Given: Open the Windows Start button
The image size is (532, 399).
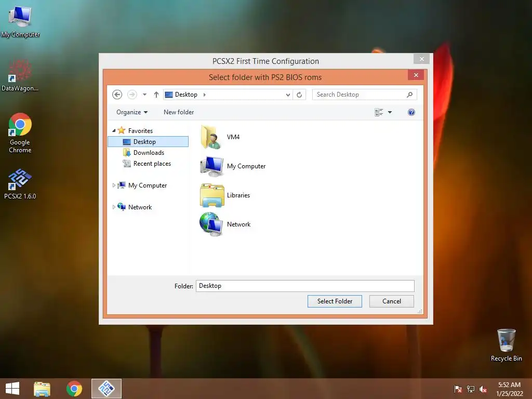Looking at the screenshot, I should click(x=12, y=389).
